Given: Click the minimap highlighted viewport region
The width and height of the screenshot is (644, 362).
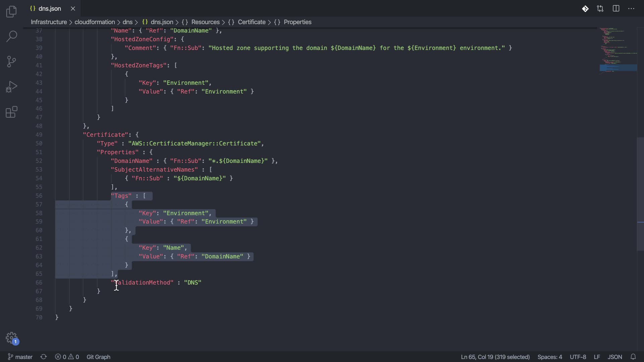Looking at the screenshot, I should click(x=618, y=68).
